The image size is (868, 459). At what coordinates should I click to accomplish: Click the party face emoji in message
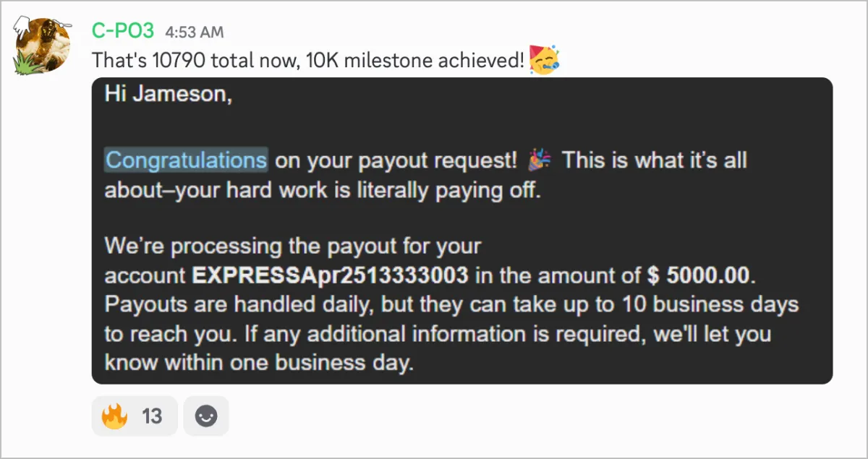pyautogui.click(x=544, y=59)
